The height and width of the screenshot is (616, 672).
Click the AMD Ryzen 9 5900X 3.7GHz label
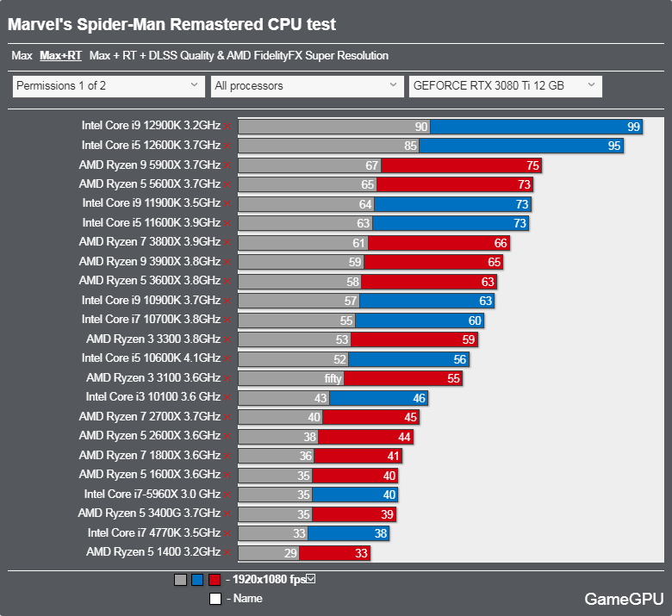point(150,165)
